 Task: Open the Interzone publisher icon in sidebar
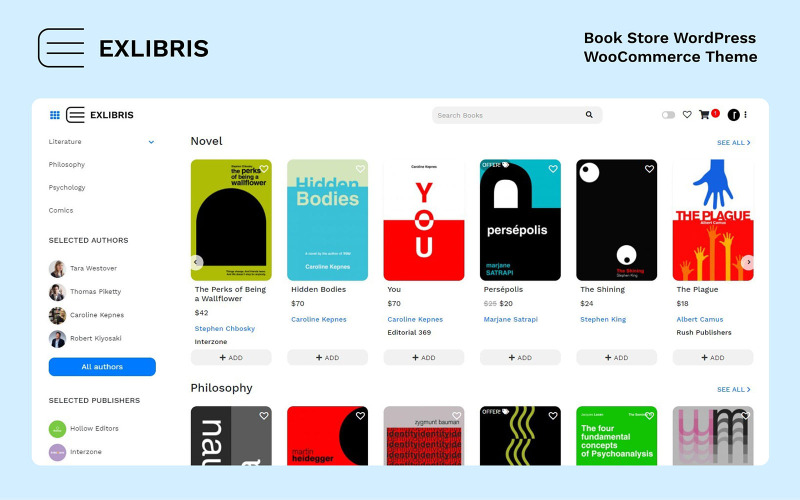tap(57, 452)
